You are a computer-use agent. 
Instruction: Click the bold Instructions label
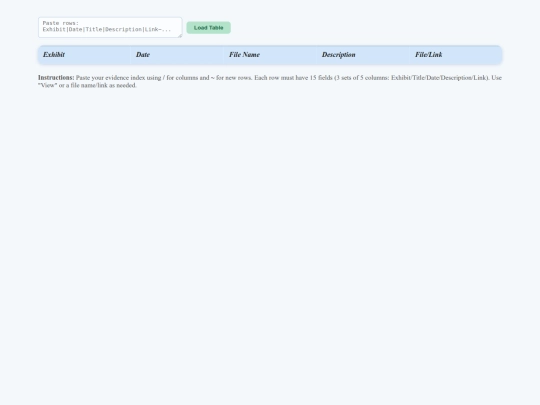click(56, 77)
